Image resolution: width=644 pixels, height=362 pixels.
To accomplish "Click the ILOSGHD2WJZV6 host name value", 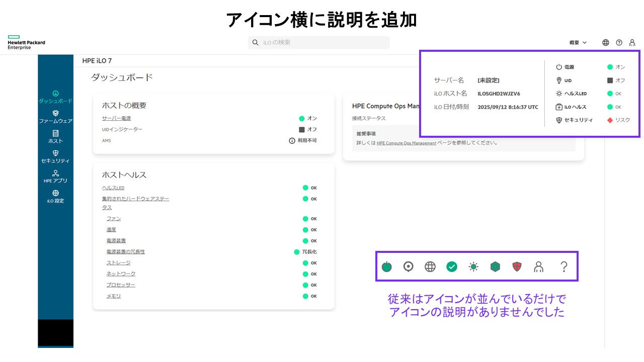I will (x=499, y=94).
